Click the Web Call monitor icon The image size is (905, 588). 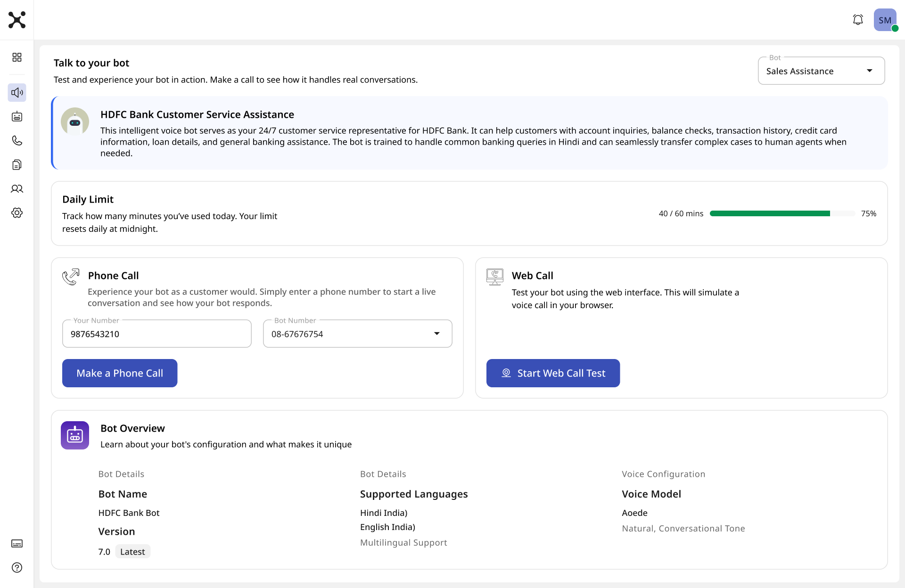pos(495,277)
